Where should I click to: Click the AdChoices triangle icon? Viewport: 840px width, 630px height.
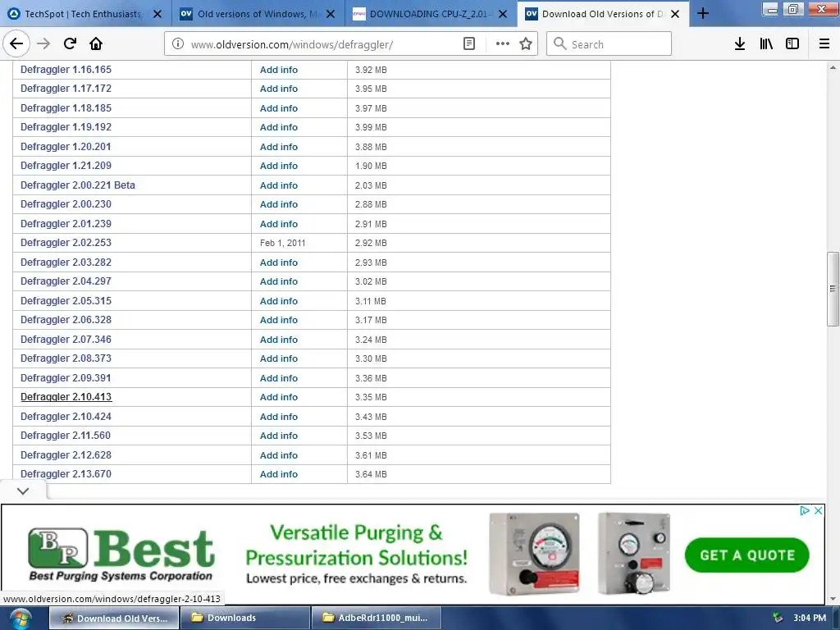(805, 510)
